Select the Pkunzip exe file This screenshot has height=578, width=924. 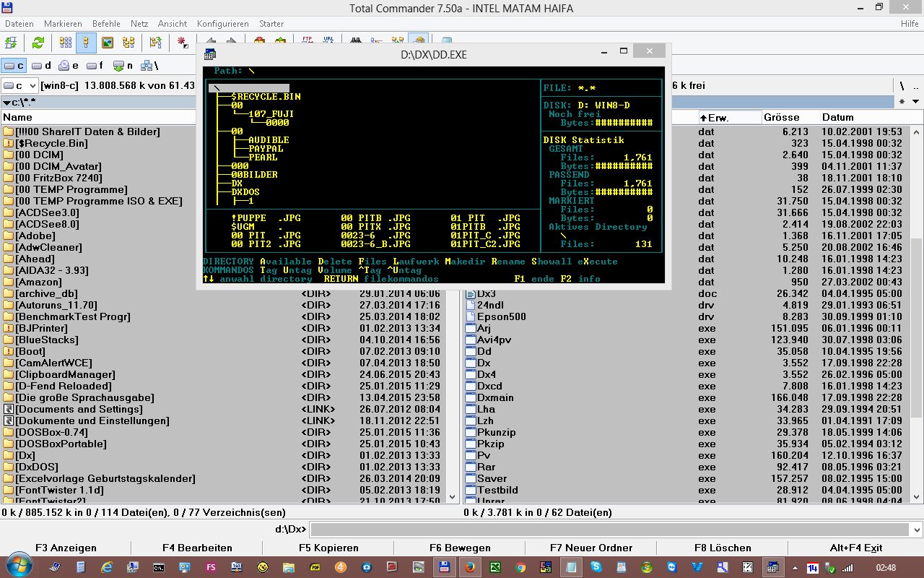tap(490, 432)
